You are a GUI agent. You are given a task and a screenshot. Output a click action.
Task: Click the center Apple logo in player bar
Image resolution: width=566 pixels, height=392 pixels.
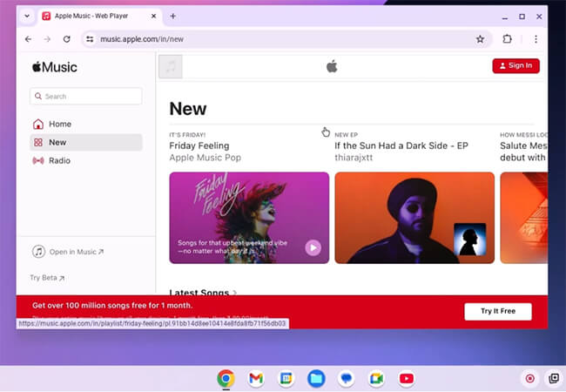coord(332,66)
